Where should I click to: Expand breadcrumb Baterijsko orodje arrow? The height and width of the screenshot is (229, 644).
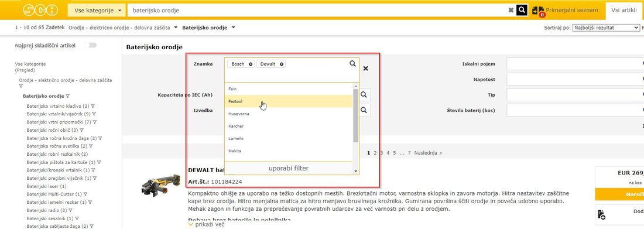click(233, 28)
